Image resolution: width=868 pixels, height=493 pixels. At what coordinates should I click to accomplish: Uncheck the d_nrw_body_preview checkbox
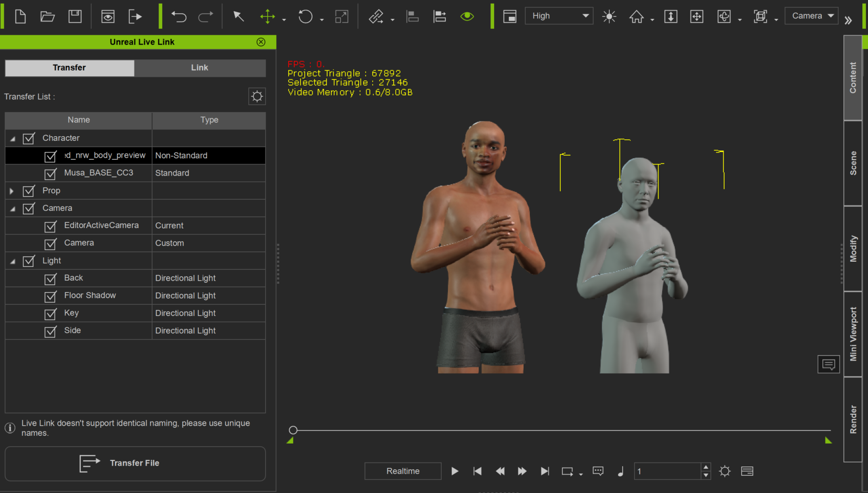pyautogui.click(x=50, y=156)
